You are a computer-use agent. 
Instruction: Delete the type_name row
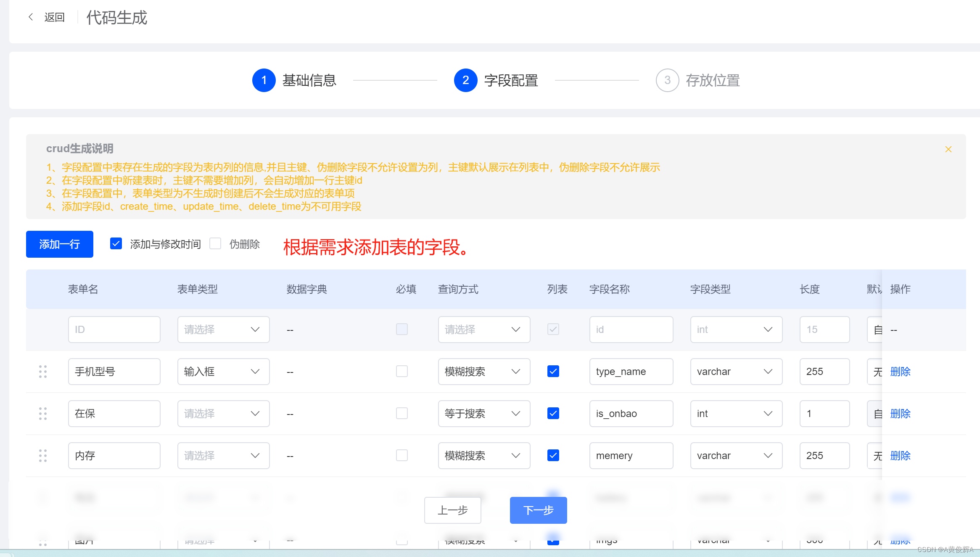tap(900, 372)
